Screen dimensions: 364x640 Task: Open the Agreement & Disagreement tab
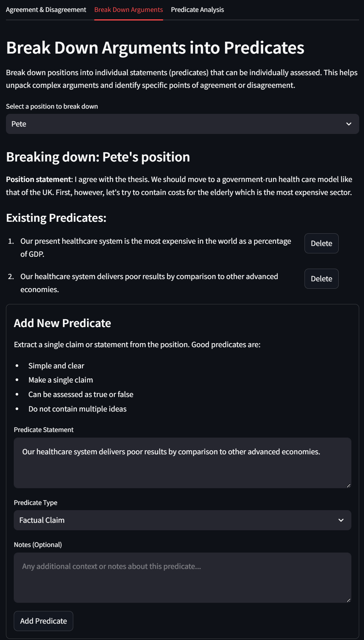point(46,10)
